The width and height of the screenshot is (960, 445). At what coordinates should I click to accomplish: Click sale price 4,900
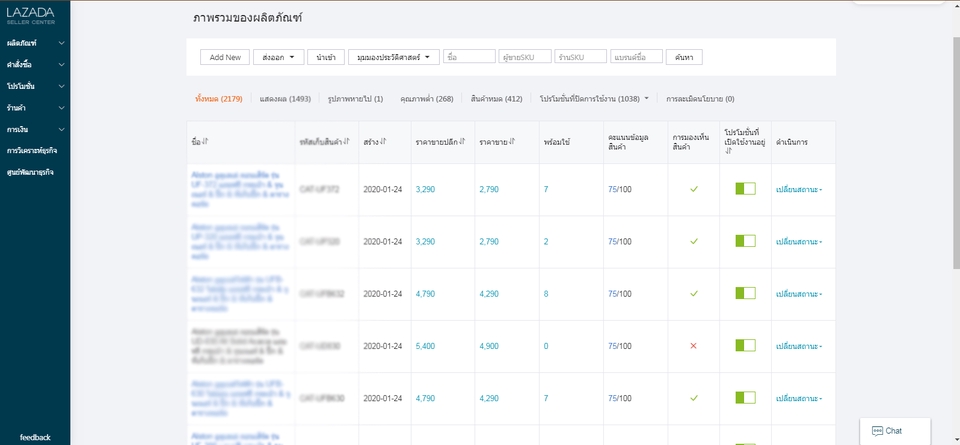489,346
